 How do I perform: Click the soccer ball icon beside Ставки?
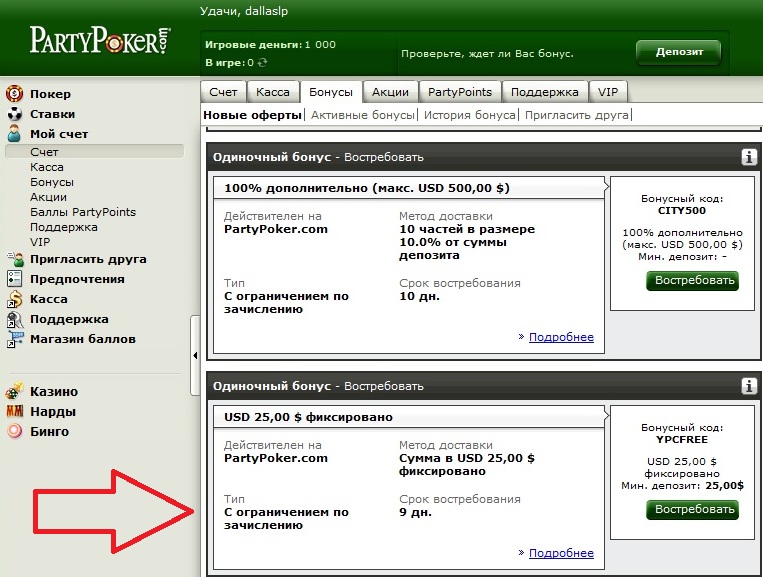[x=15, y=114]
